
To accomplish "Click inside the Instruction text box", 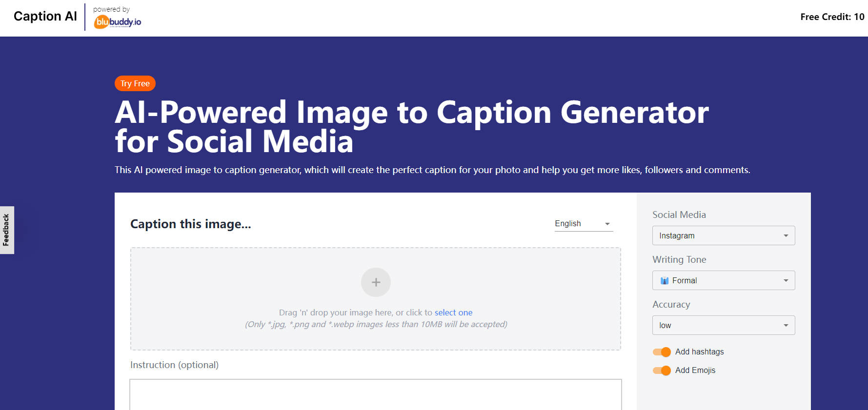I will pyautogui.click(x=375, y=395).
